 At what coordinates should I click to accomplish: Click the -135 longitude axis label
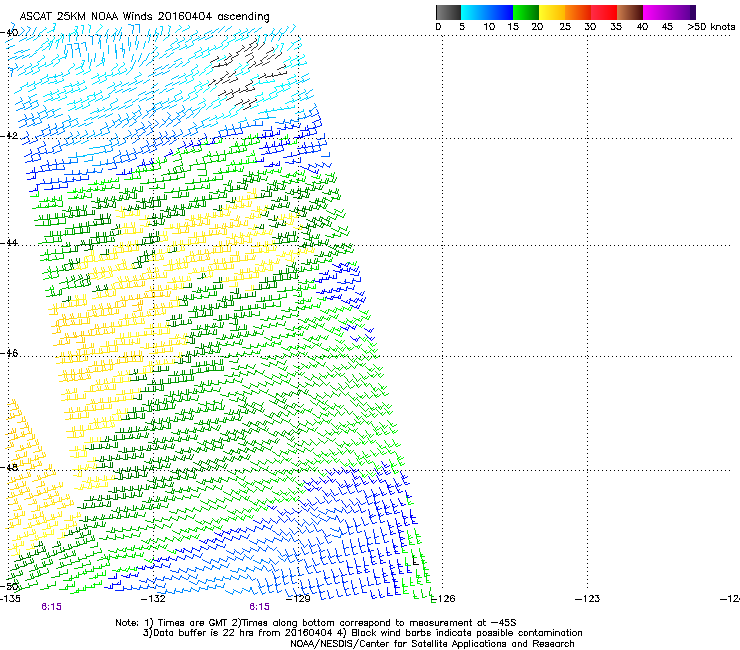point(10,599)
